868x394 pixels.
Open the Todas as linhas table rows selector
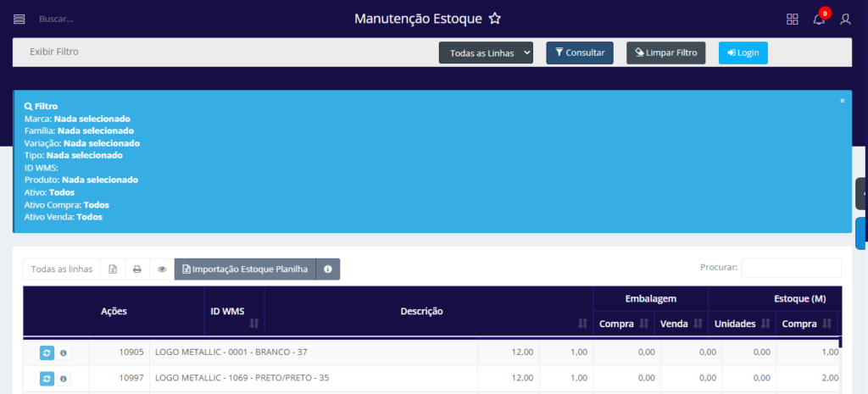tap(61, 269)
